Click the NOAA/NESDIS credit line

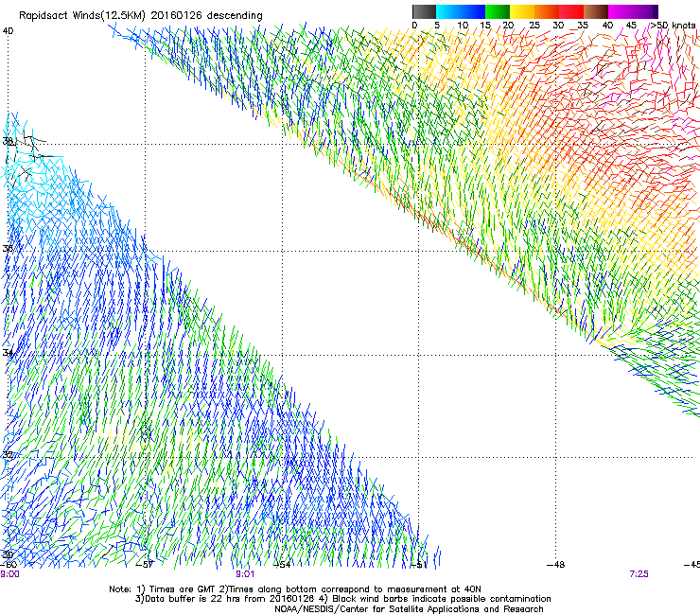[x=409, y=609]
